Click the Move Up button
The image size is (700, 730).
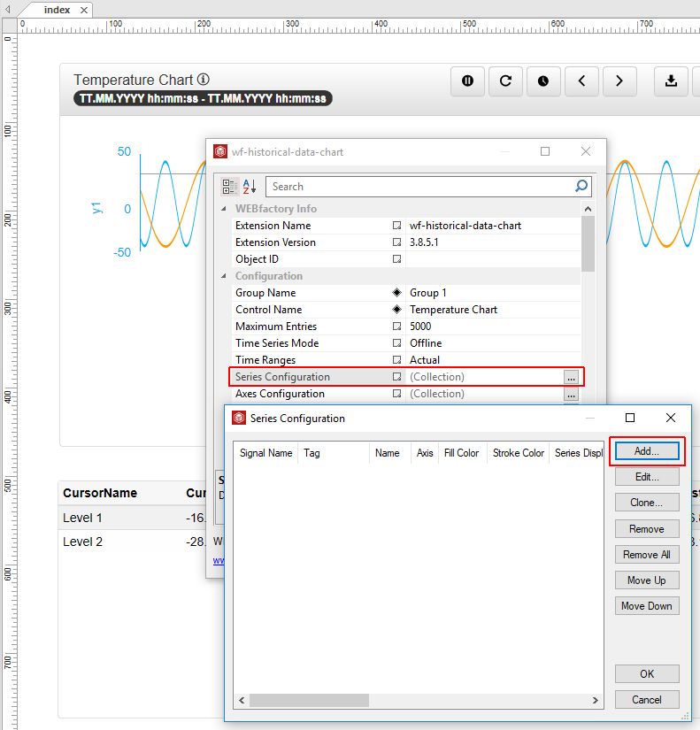(647, 580)
